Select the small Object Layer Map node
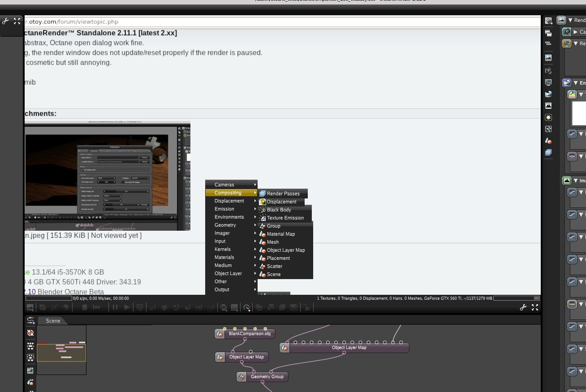Viewport: 586px width, 392px height. point(241,357)
